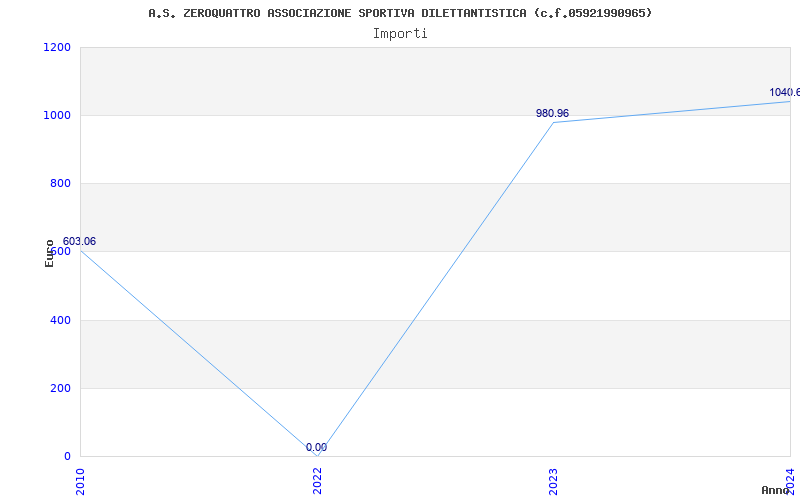Click the 2024 x-axis year label
This screenshot has height=500, width=800.
[x=790, y=481]
